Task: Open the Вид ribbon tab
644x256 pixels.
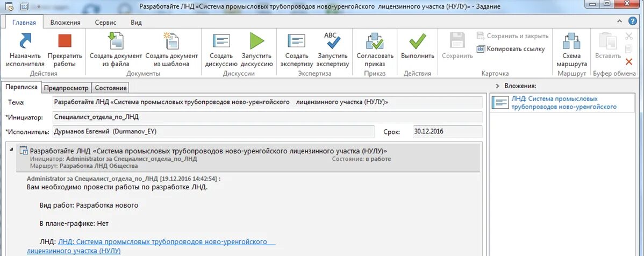Action: pos(137,23)
